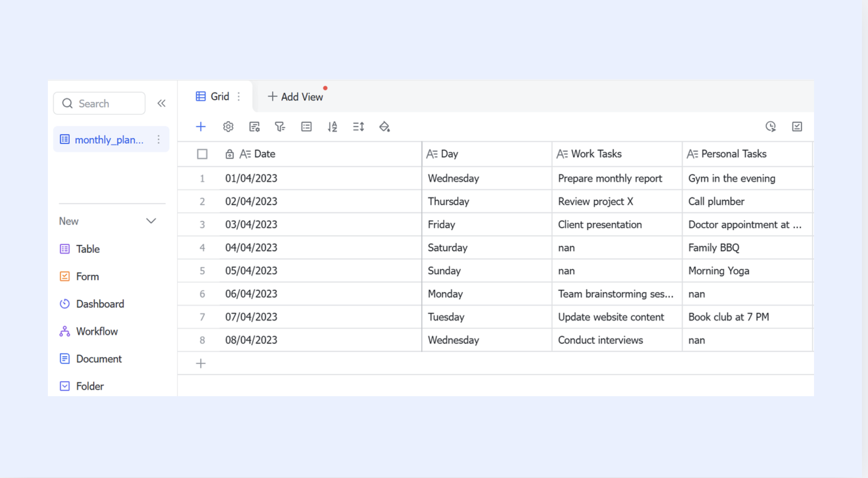Viewport: 868px width, 478px height.
Task: Toggle the select-all rows checkbox
Action: pos(202,154)
